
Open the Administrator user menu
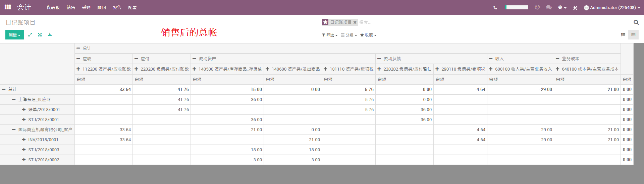(x=612, y=7)
